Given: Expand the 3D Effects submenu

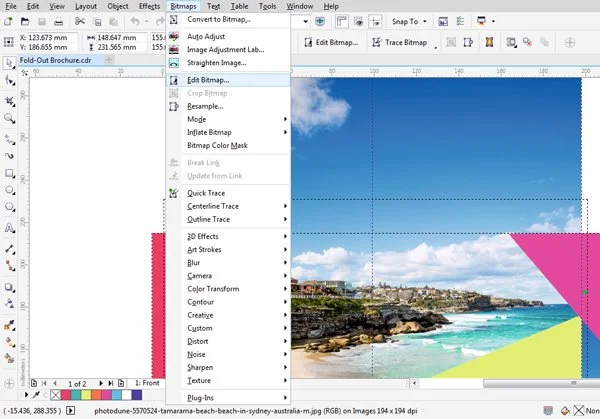Looking at the screenshot, I should tap(228, 236).
